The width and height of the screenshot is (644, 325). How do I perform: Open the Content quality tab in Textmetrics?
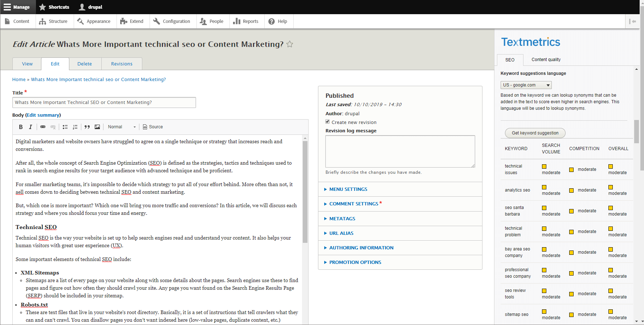(546, 60)
